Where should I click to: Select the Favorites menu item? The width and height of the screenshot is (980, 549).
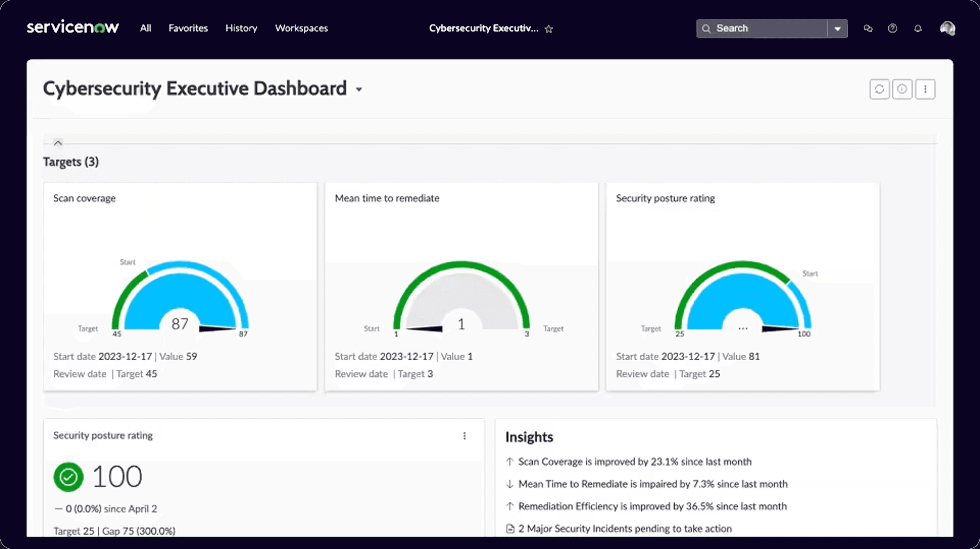tap(188, 28)
